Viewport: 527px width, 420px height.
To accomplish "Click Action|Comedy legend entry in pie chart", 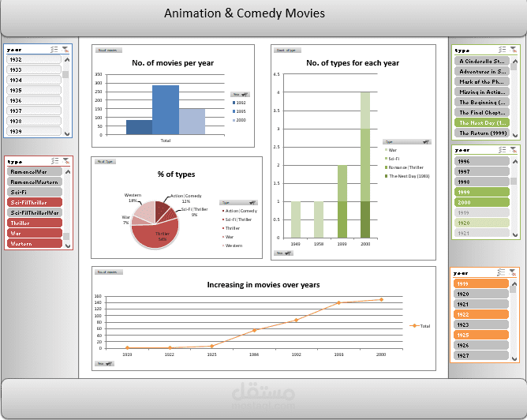I will [240, 211].
